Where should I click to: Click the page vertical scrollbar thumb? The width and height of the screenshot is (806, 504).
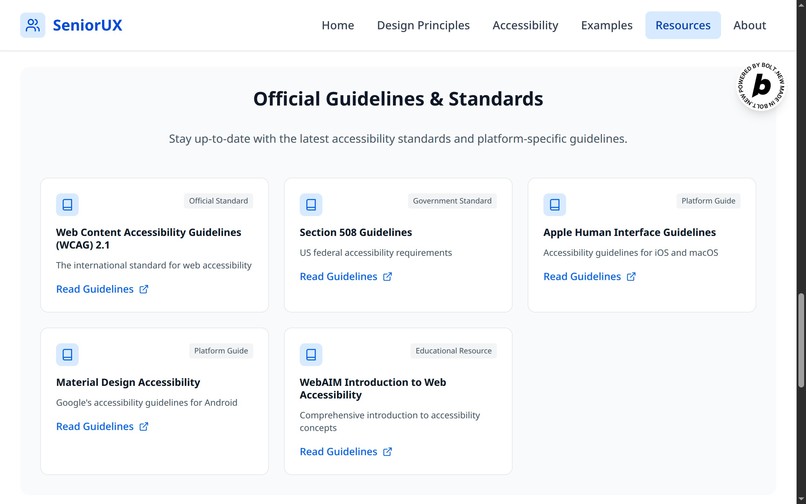pos(801,340)
